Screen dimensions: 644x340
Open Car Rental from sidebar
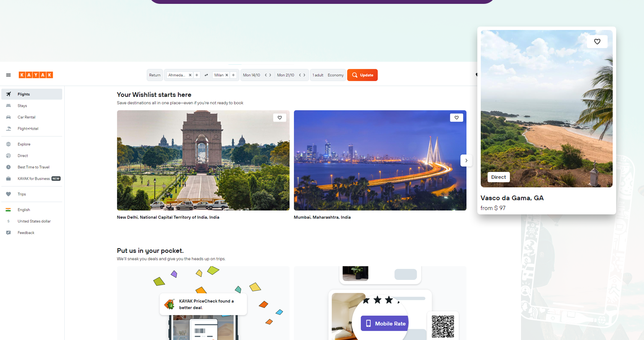(x=26, y=117)
